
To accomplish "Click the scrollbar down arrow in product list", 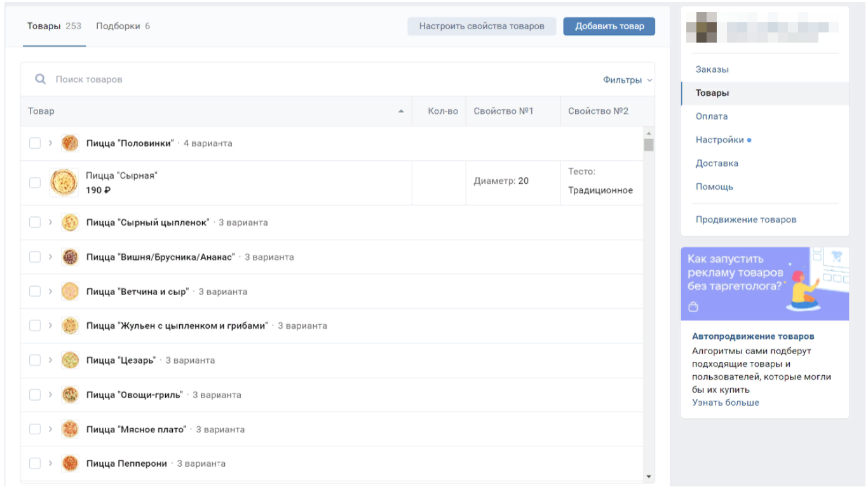I will click(649, 476).
